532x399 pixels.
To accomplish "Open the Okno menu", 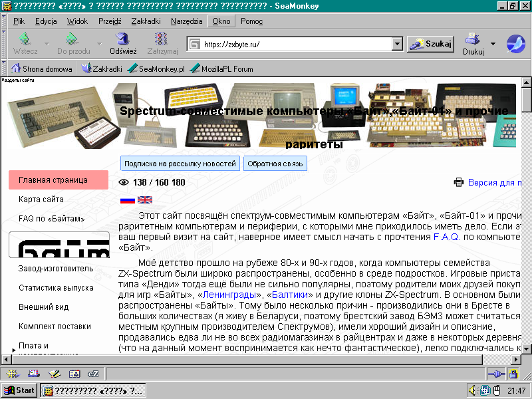I will click(x=221, y=21).
